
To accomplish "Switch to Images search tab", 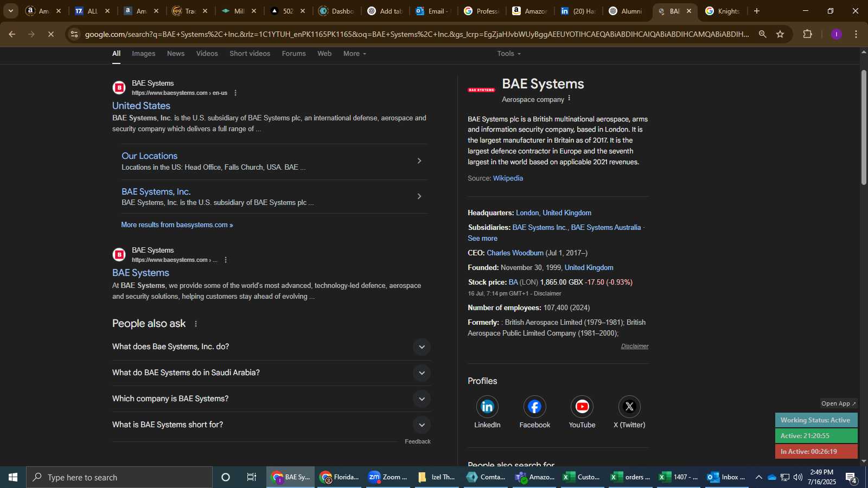I will click(144, 54).
